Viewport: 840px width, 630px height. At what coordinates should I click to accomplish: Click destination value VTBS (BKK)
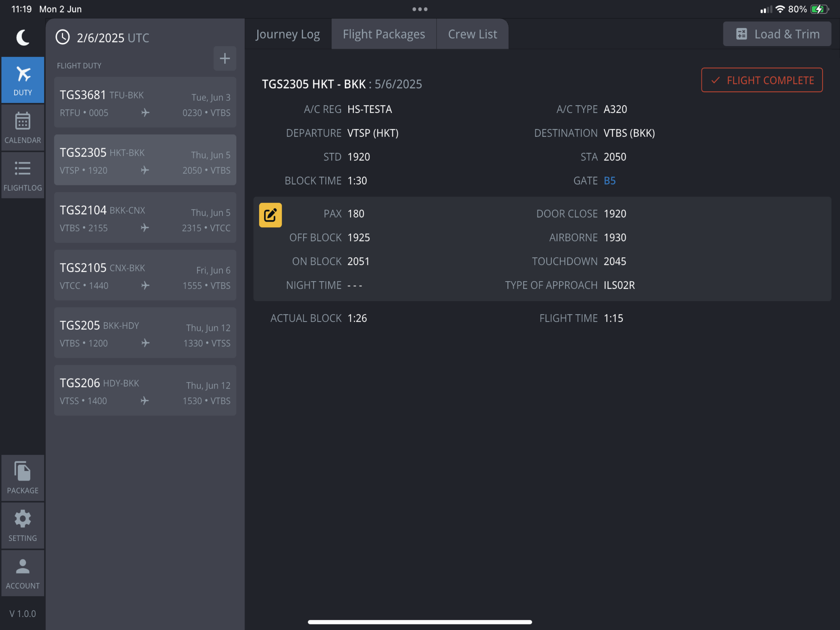click(x=629, y=133)
